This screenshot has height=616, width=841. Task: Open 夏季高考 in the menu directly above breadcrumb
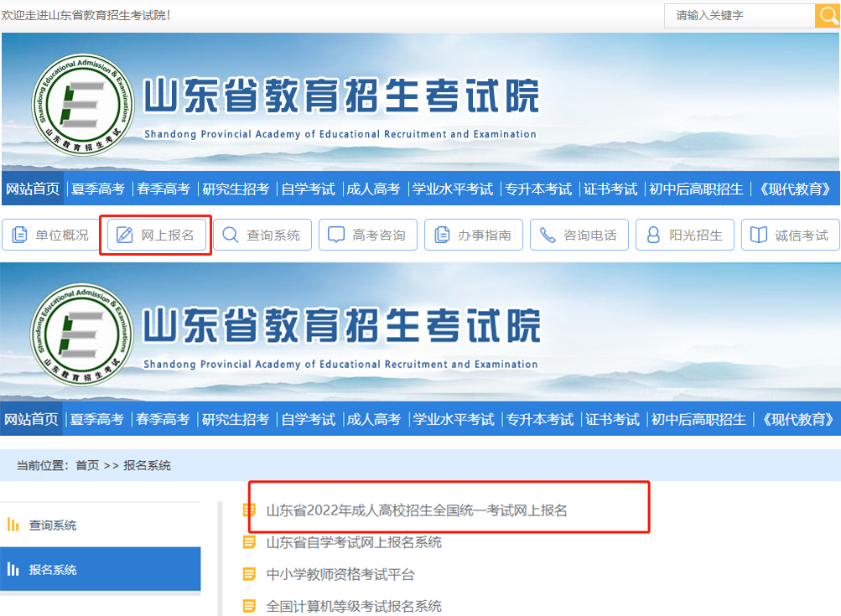[x=97, y=419]
